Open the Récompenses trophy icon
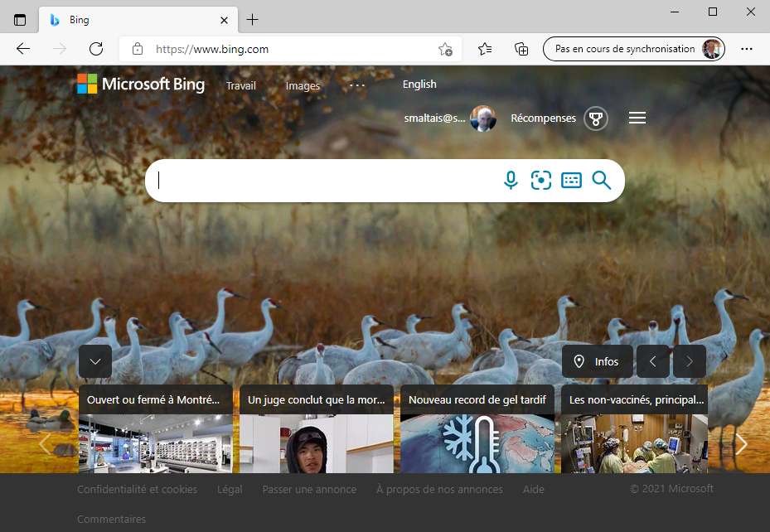 tap(595, 118)
